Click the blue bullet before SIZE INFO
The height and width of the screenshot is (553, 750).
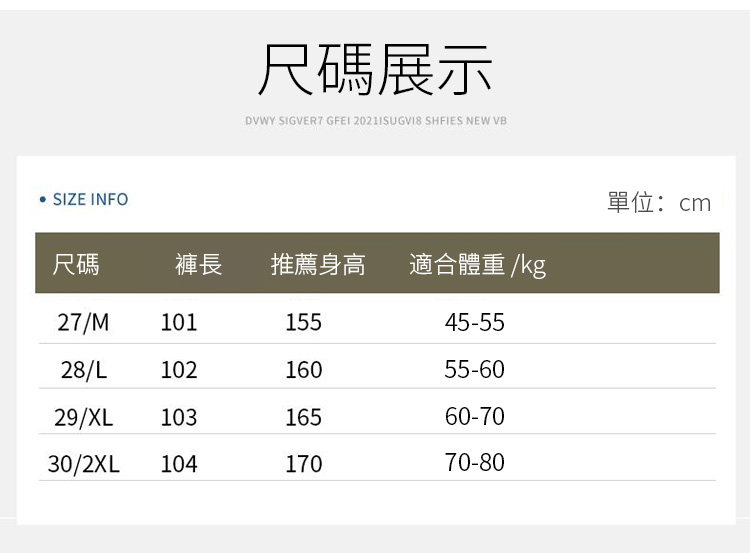[43, 200]
